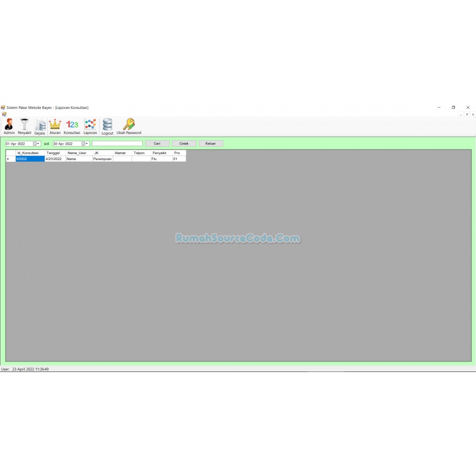The height and width of the screenshot is (476, 476).
Task: Select the Perempuan cell
Action: pyautogui.click(x=103, y=159)
